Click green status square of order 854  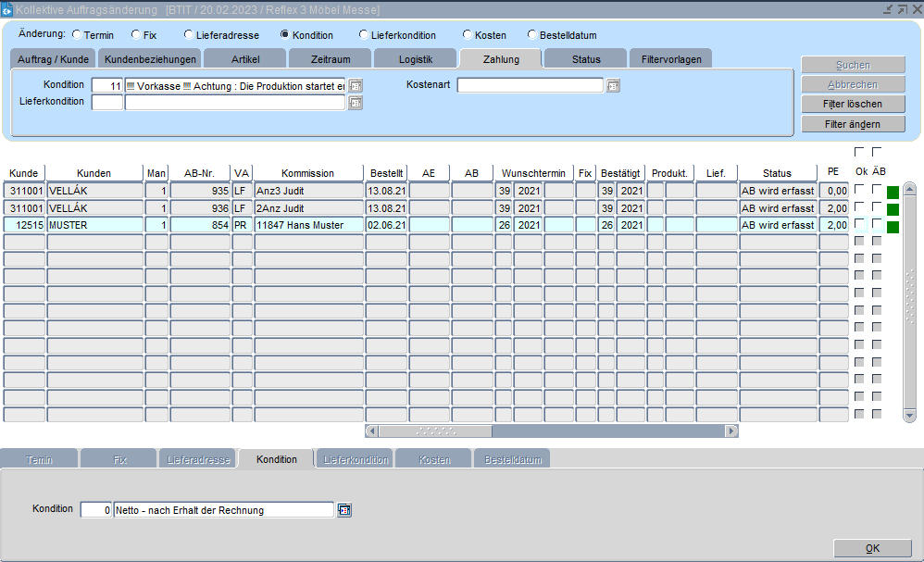pos(893,227)
